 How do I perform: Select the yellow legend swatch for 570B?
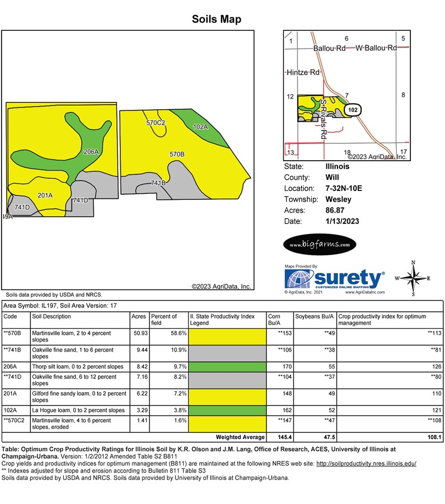coord(227,337)
